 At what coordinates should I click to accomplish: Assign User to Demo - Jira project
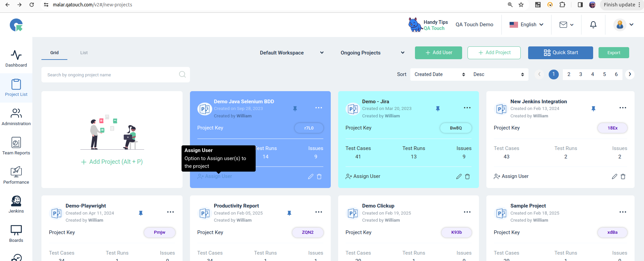click(363, 176)
